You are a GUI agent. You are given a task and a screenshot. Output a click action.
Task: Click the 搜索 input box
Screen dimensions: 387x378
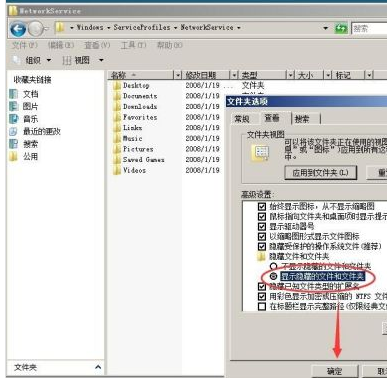point(369,29)
